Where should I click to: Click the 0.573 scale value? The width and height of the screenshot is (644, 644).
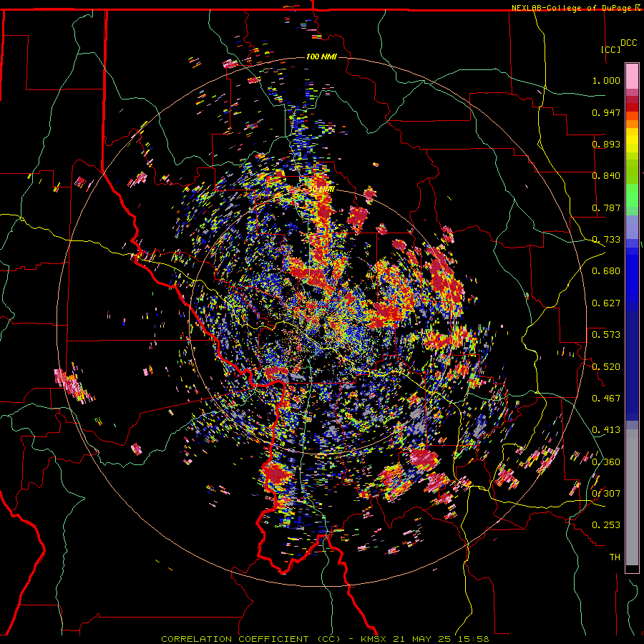click(606, 335)
